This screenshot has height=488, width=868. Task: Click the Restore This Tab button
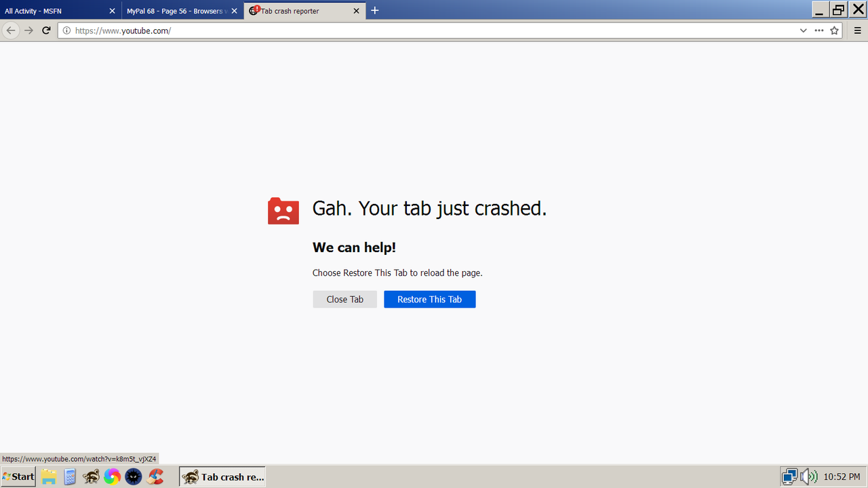tap(430, 300)
